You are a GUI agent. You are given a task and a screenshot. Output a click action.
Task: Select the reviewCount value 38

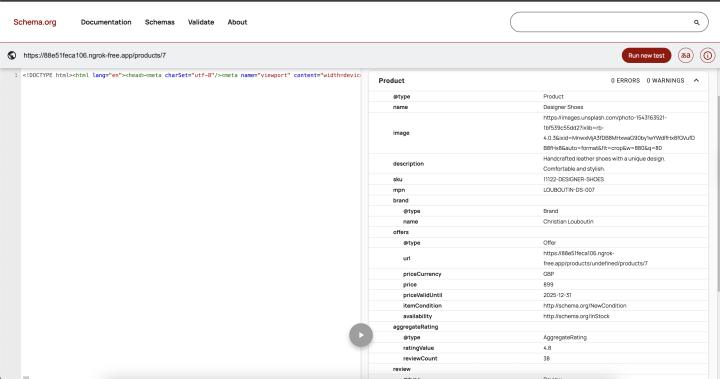click(546, 358)
